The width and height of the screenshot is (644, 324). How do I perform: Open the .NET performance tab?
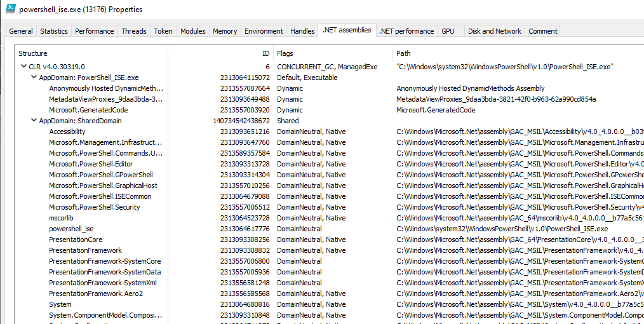click(406, 31)
